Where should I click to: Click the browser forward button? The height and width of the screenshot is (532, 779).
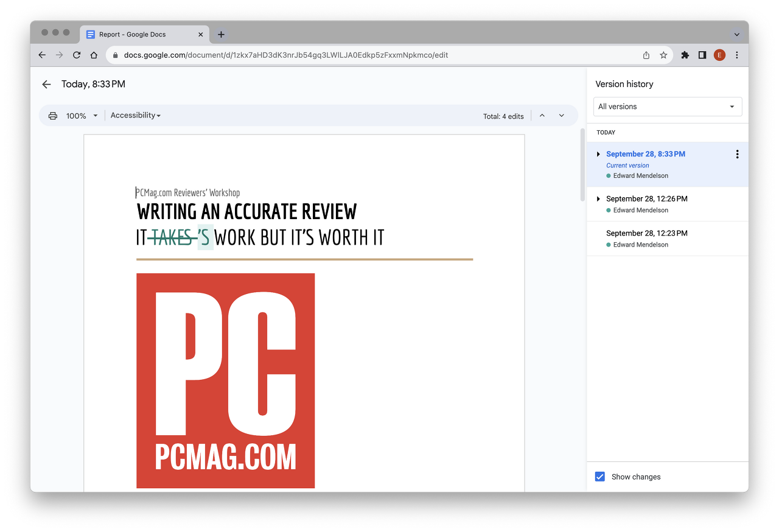[59, 55]
